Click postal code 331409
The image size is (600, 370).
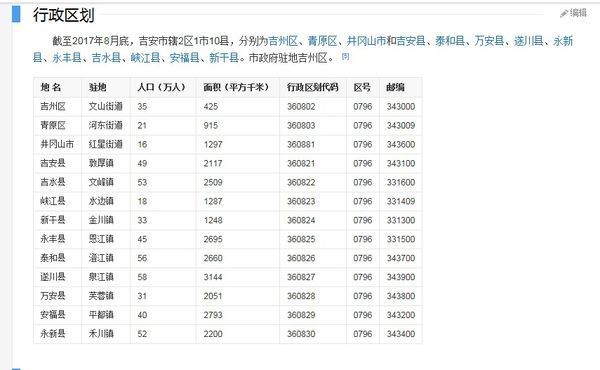(401, 201)
